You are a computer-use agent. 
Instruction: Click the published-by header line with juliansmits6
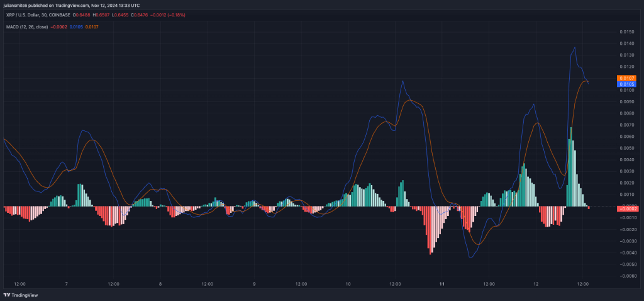click(71, 5)
